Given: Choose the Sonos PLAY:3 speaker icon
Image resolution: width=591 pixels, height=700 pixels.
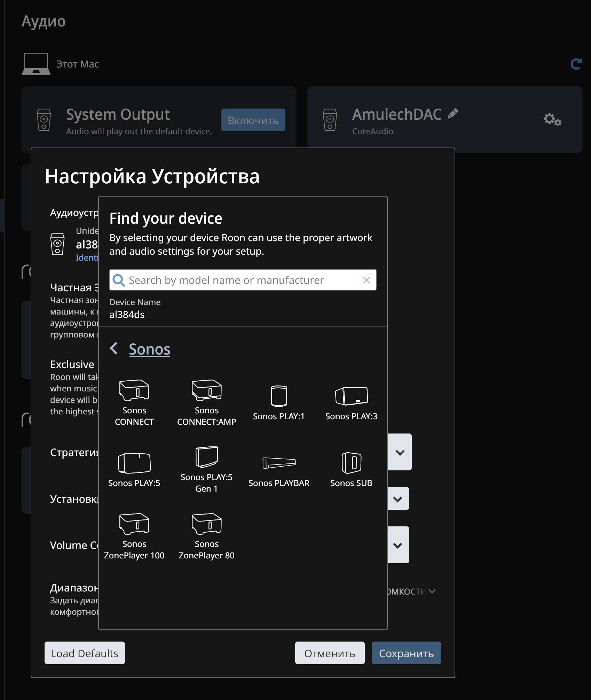Looking at the screenshot, I should 351,396.
